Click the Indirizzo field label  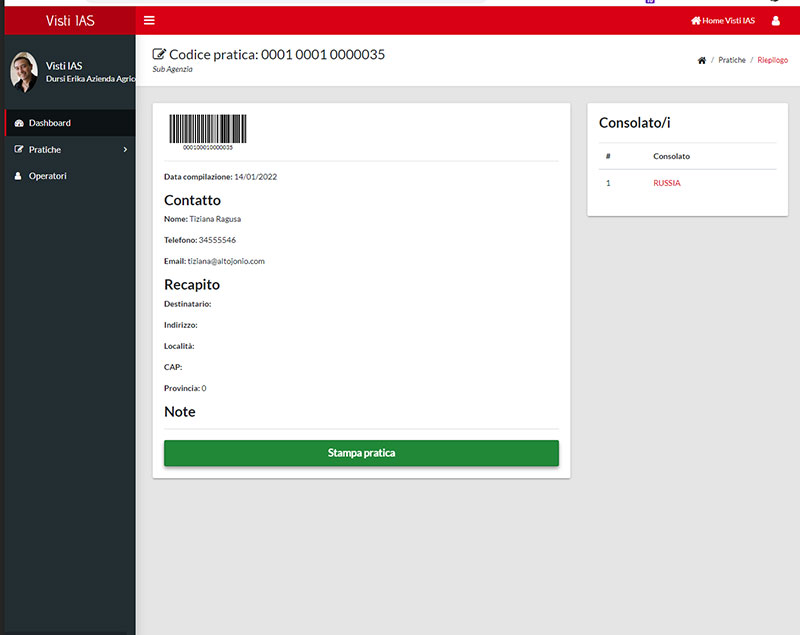click(181, 325)
